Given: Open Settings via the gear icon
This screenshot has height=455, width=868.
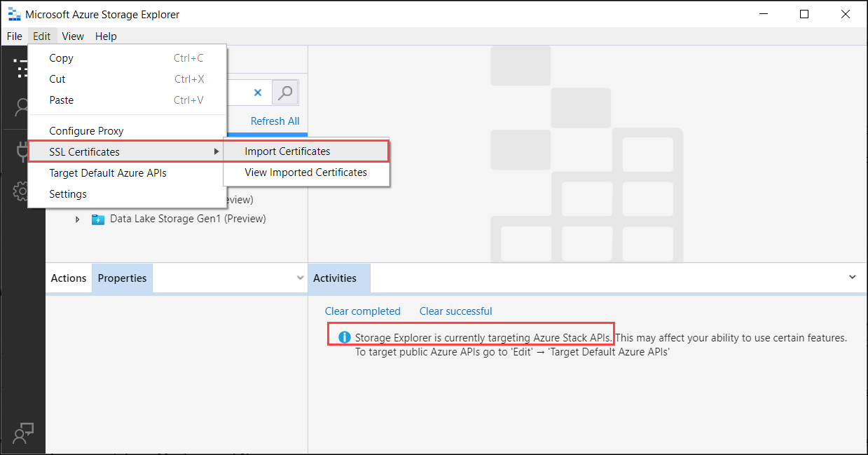Looking at the screenshot, I should [22, 191].
